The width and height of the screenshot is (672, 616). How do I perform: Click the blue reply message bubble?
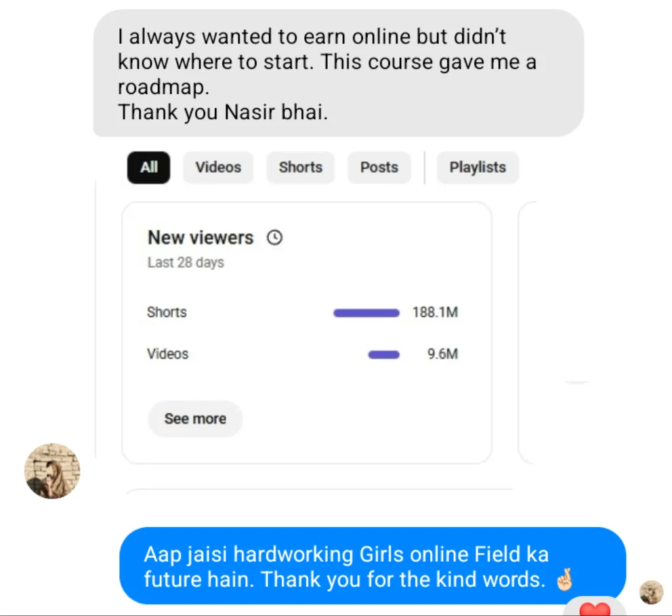373,566
